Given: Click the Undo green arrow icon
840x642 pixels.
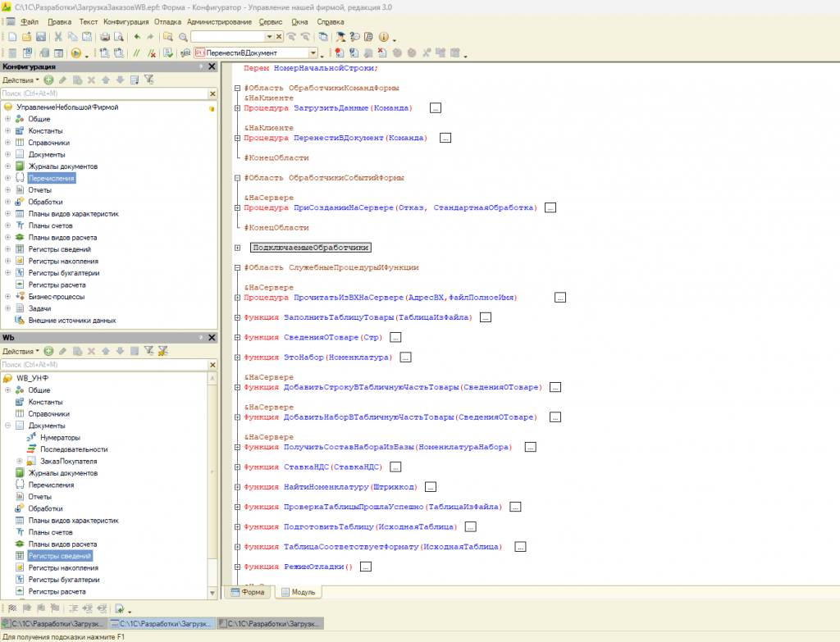Looking at the screenshot, I should 137,37.
